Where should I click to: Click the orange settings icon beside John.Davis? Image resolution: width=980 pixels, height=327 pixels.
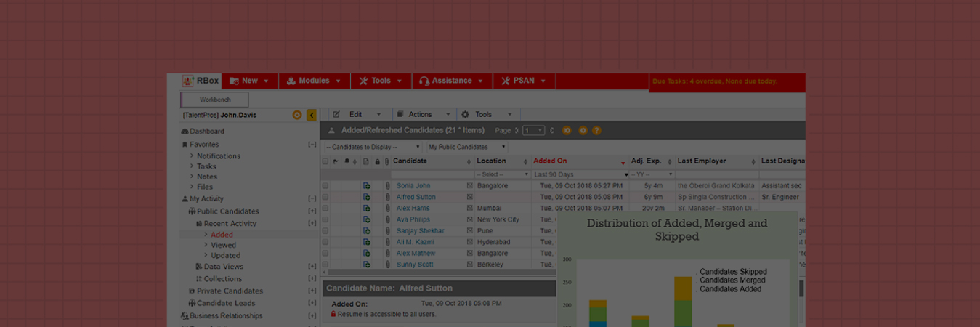tap(297, 115)
